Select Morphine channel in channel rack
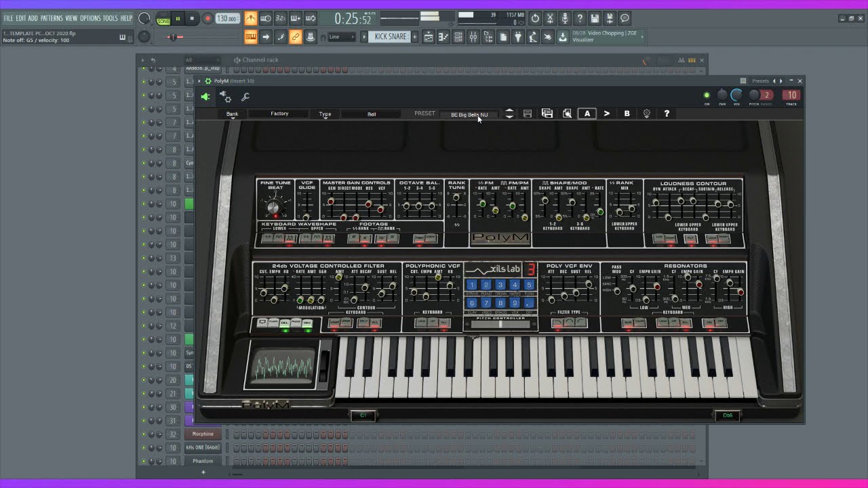The height and width of the screenshot is (488, 868). 203,434
